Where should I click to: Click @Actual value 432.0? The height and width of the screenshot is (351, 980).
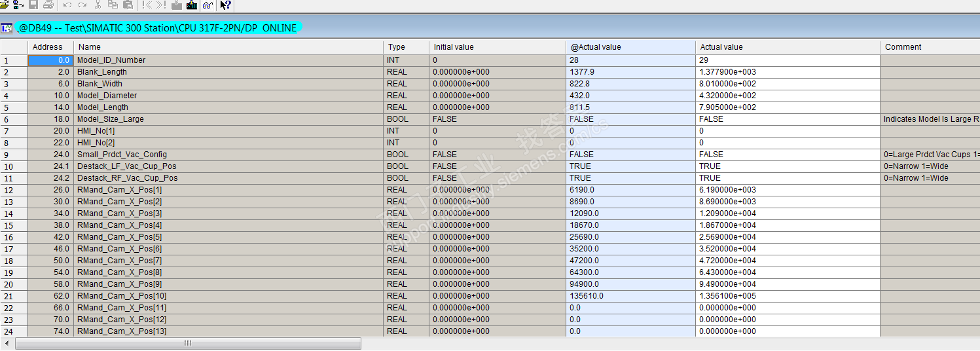[x=630, y=96]
